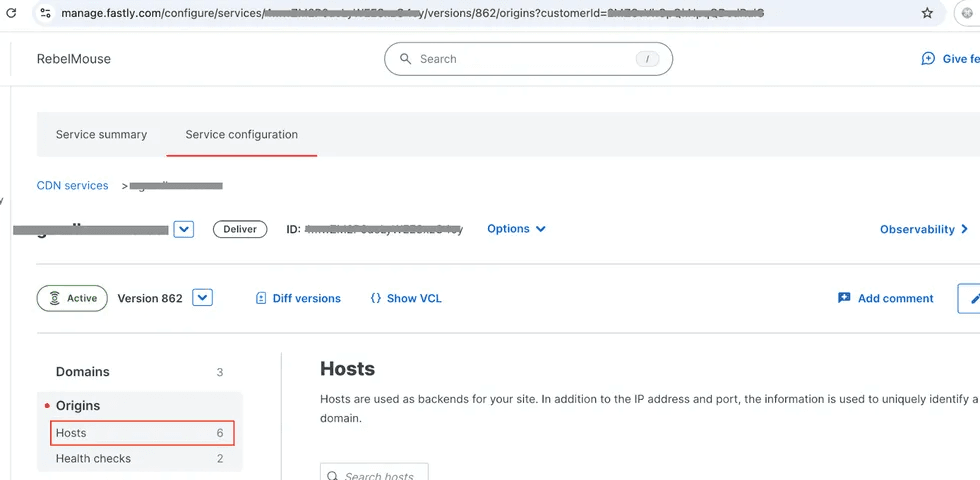This screenshot has height=480, width=980.
Task: Open the Options dropdown menu
Action: coord(516,229)
